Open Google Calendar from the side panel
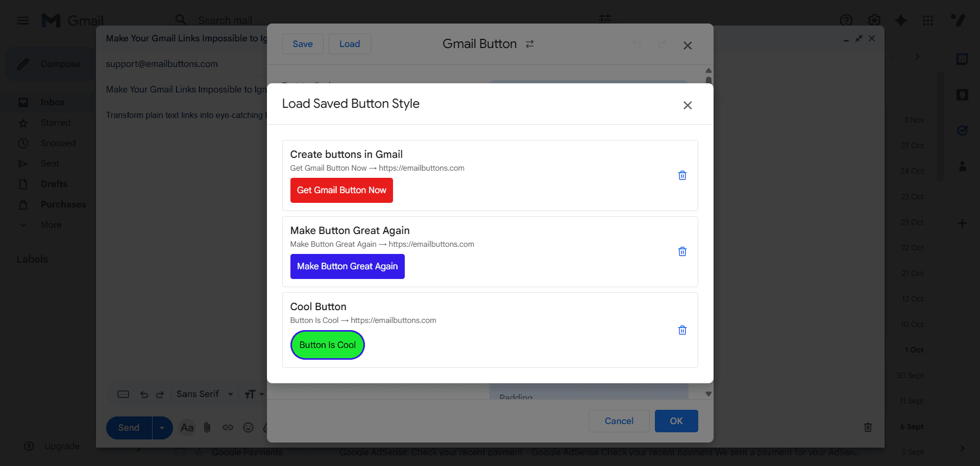The height and width of the screenshot is (466, 980). pos(962,59)
